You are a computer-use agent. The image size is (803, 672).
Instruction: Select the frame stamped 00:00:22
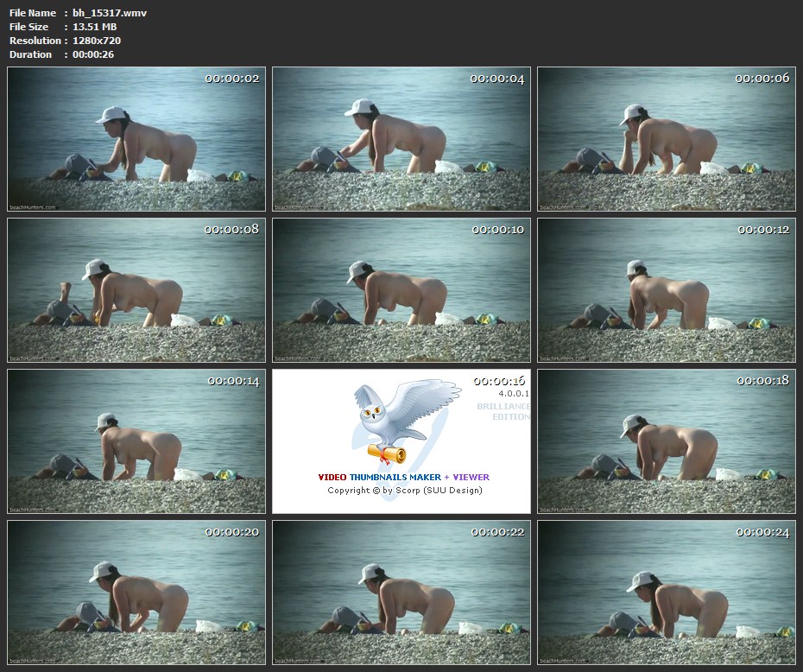point(401,592)
